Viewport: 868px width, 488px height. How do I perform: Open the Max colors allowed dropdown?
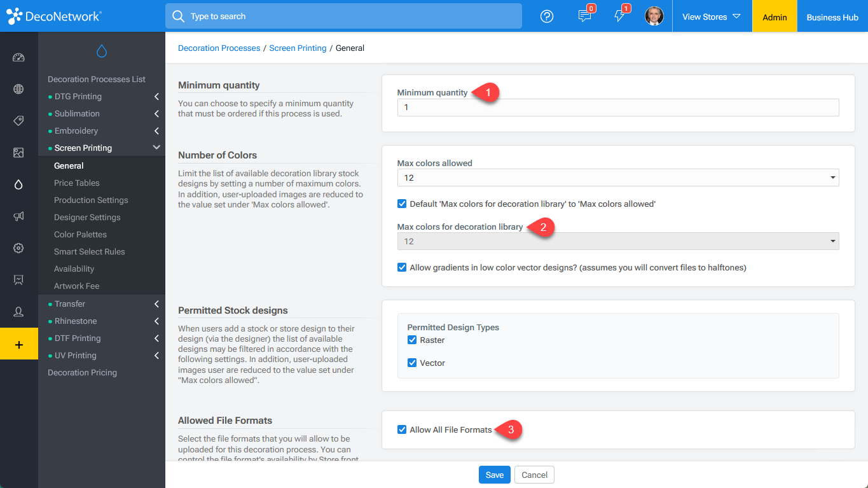617,178
